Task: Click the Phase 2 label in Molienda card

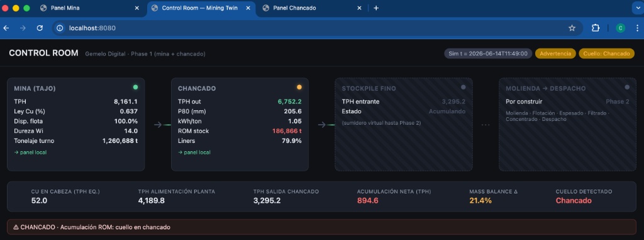Action: [618, 101]
